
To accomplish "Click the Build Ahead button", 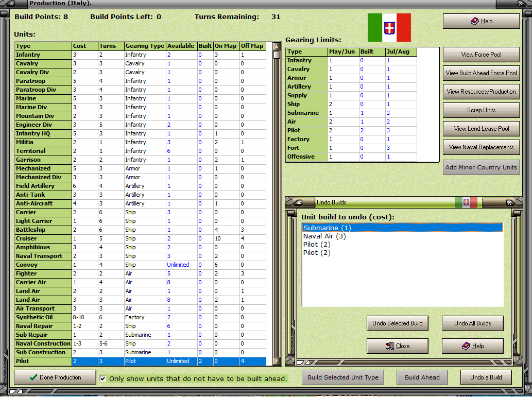I will point(422,377).
